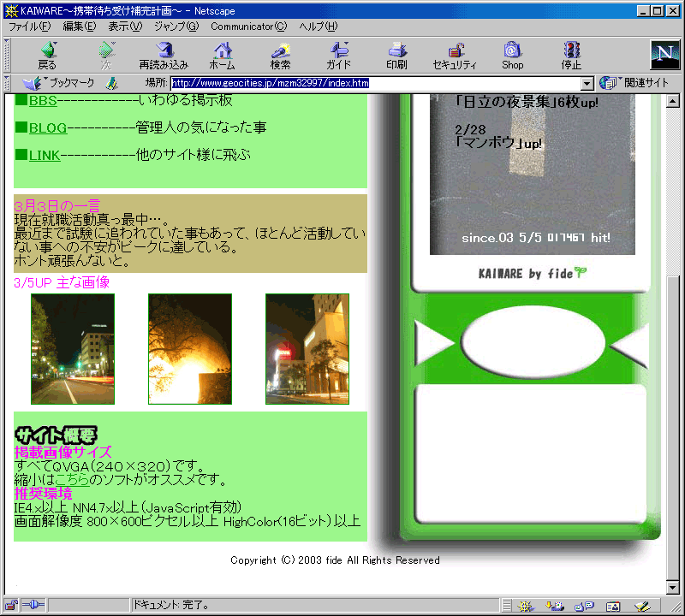Open the 編集(E) menu

tap(79, 27)
